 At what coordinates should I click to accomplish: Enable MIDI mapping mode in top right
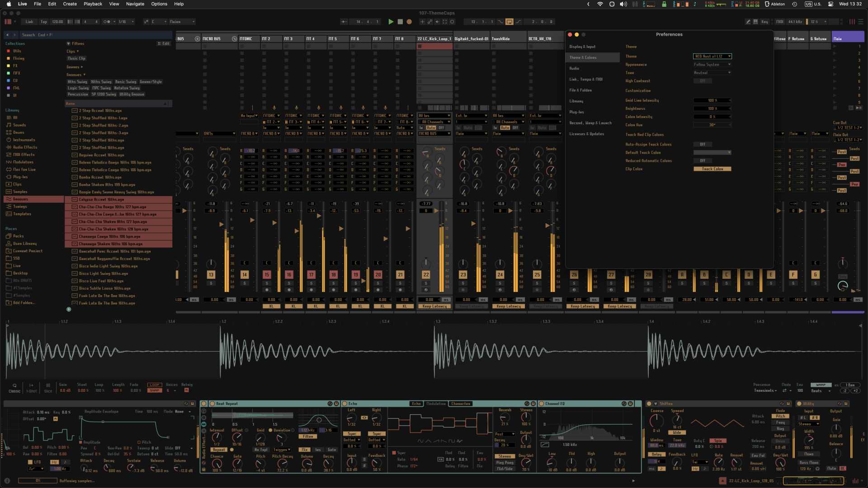[x=779, y=21]
